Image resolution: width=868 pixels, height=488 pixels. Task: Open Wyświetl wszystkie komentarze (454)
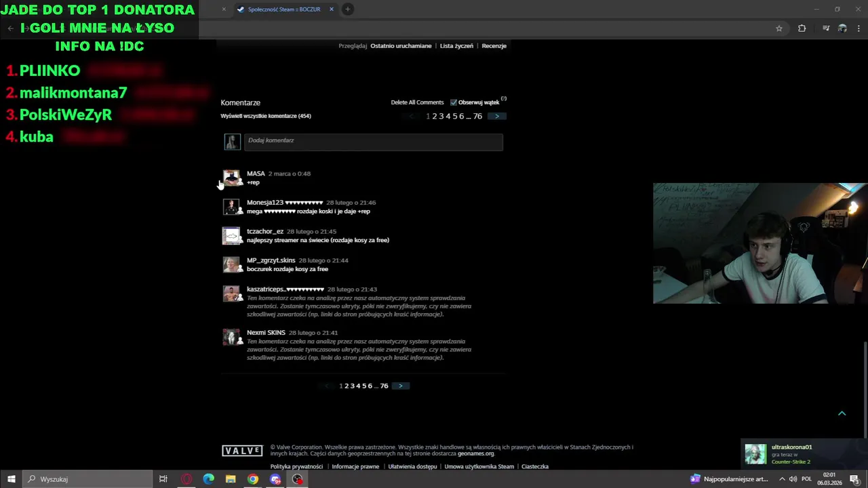coord(266,116)
